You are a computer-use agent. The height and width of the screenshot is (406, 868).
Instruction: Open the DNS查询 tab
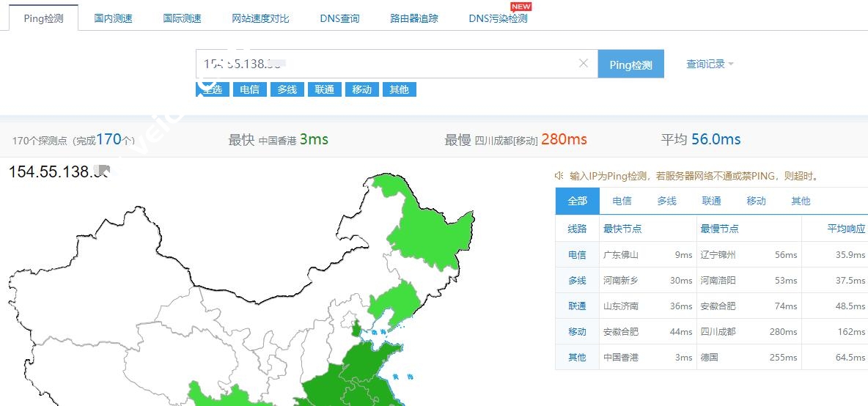click(x=339, y=18)
